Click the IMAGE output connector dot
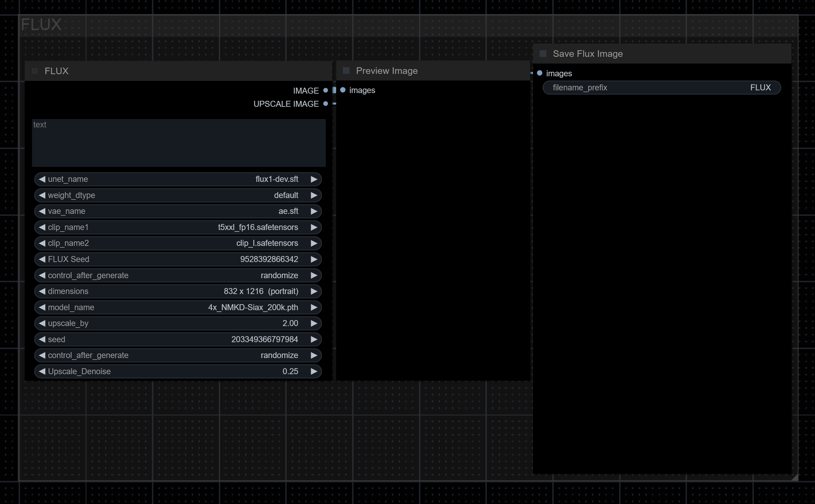The width and height of the screenshot is (815, 504). [326, 90]
